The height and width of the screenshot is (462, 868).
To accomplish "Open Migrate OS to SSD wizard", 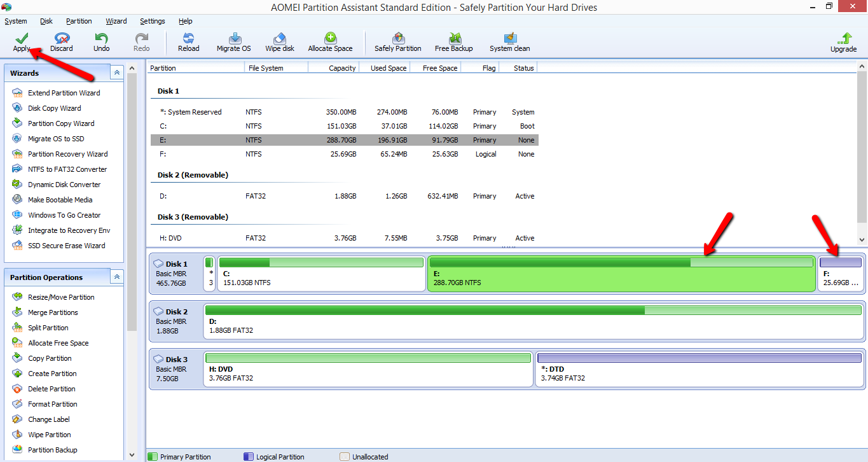I will coord(56,139).
